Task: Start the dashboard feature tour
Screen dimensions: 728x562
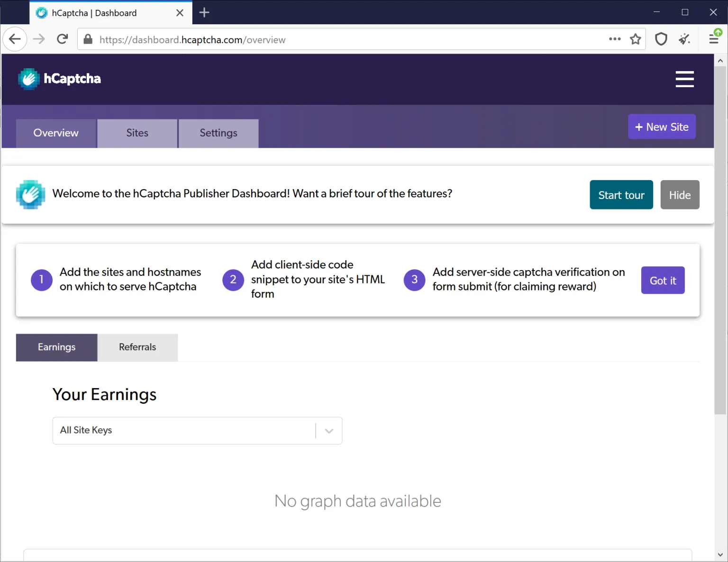Action: pyautogui.click(x=621, y=194)
